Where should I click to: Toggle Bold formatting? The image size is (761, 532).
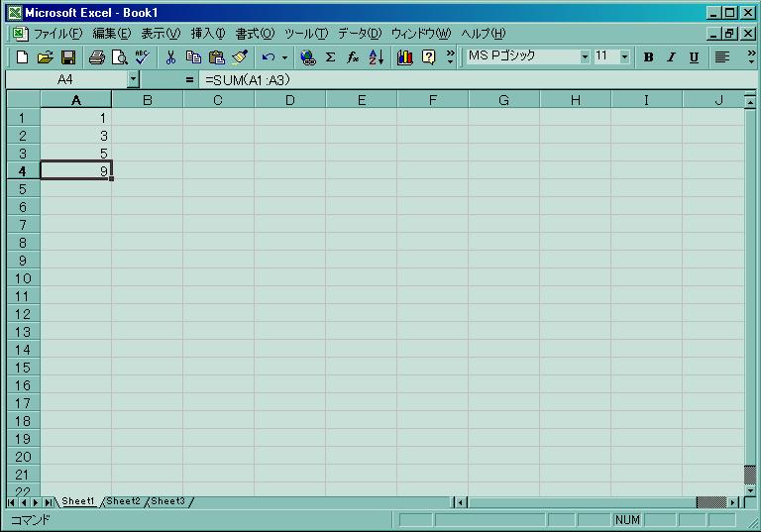click(648, 57)
